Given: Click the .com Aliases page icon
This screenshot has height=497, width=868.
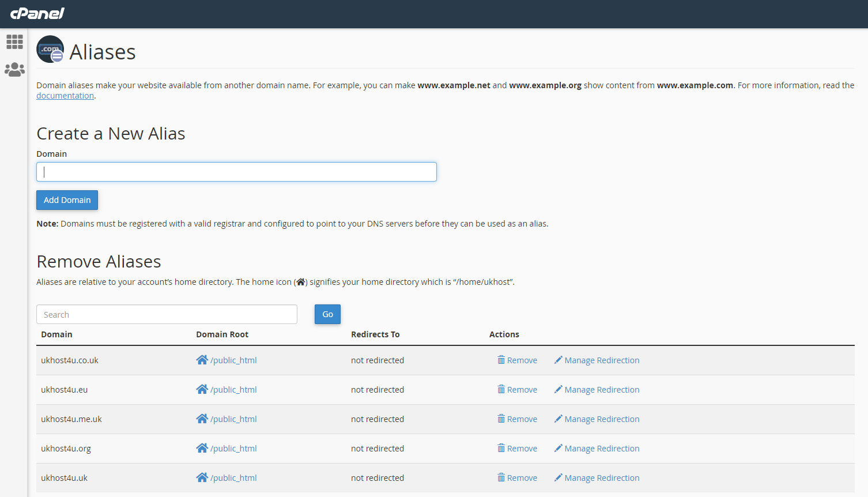Looking at the screenshot, I should pyautogui.click(x=50, y=49).
